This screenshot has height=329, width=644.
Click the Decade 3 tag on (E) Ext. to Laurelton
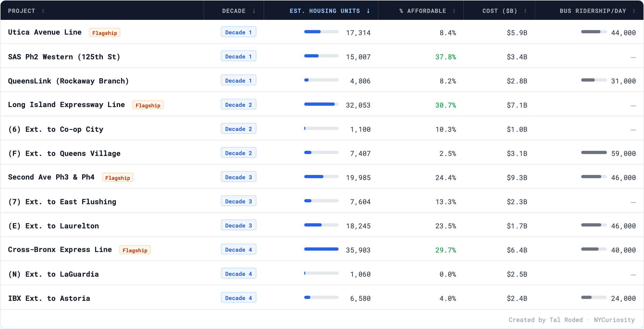[x=239, y=225]
